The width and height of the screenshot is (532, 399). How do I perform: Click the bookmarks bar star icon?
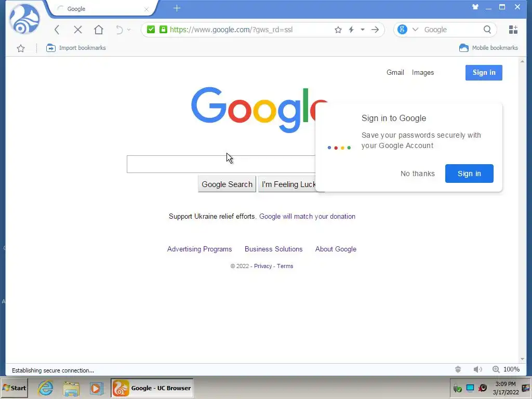click(21, 48)
